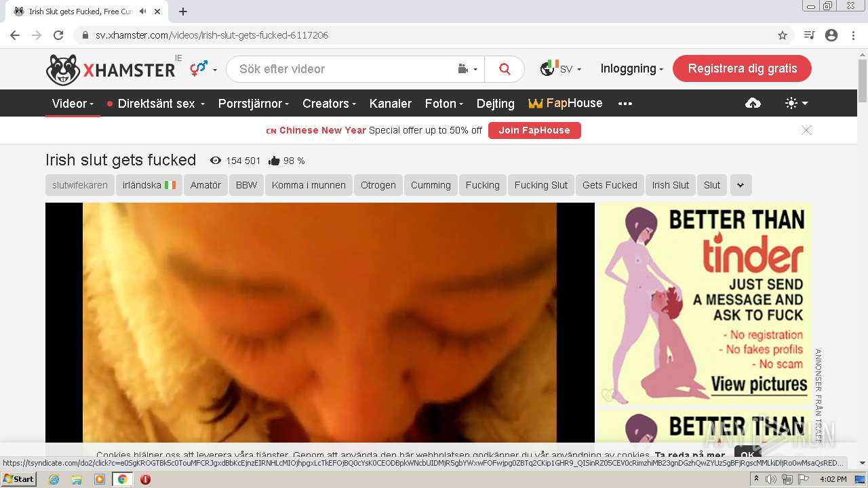This screenshot has width=868, height=488.
Task: Click the Windows Start button
Action: click(x=18, y=479)
